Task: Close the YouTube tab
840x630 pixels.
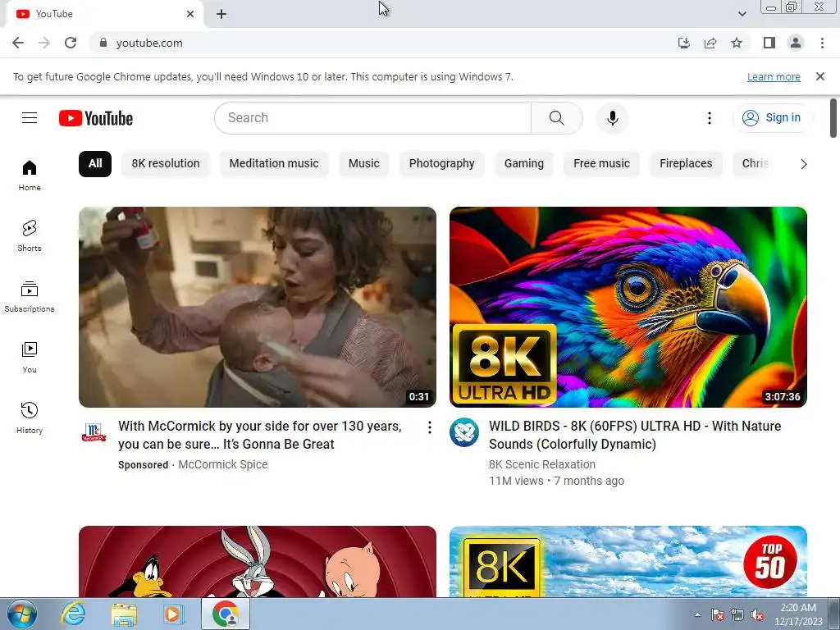Action: coord(190,14)
